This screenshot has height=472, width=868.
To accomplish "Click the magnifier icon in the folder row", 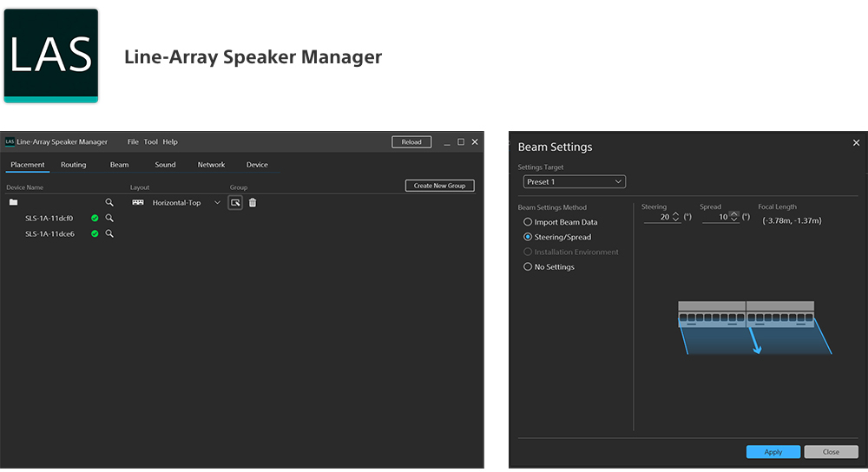I will [x=109, y=202].
